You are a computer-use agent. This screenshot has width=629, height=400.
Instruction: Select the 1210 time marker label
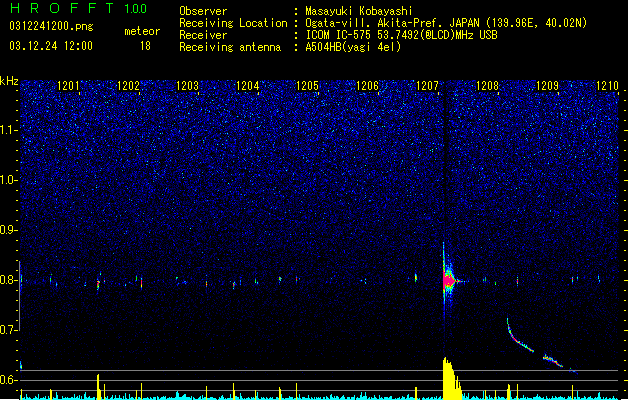click(607, 86)
